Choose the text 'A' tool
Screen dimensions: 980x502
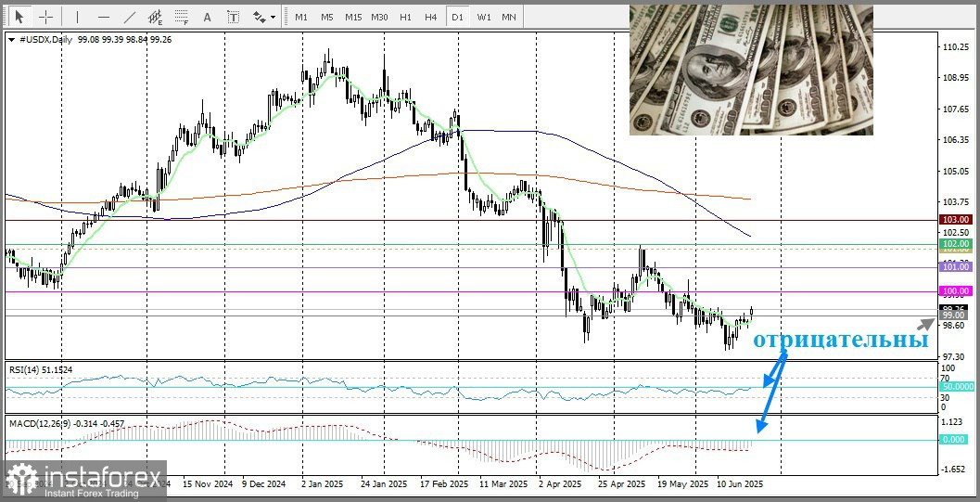(x=207, y=17)
